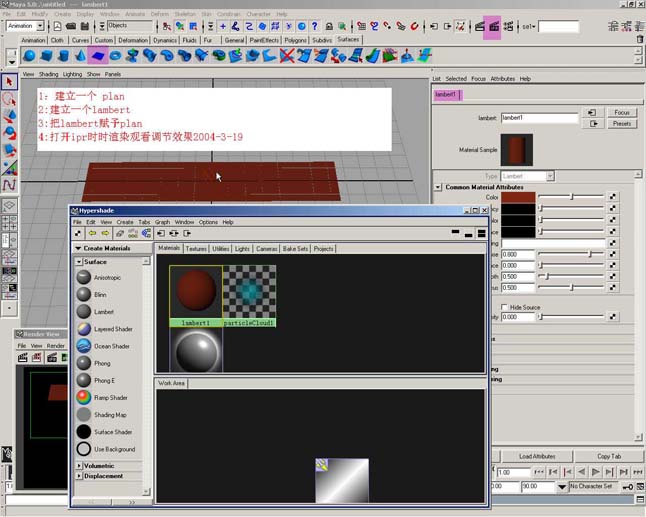Click the Color map checker button
The width and height of the screenshot is (646, 517).
click(613, 197)
